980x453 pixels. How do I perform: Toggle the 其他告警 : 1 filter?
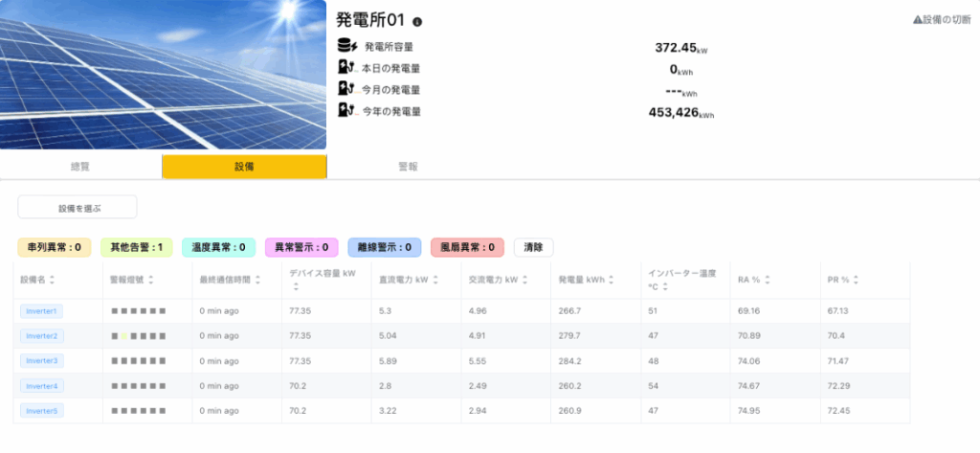coord(136,247)
